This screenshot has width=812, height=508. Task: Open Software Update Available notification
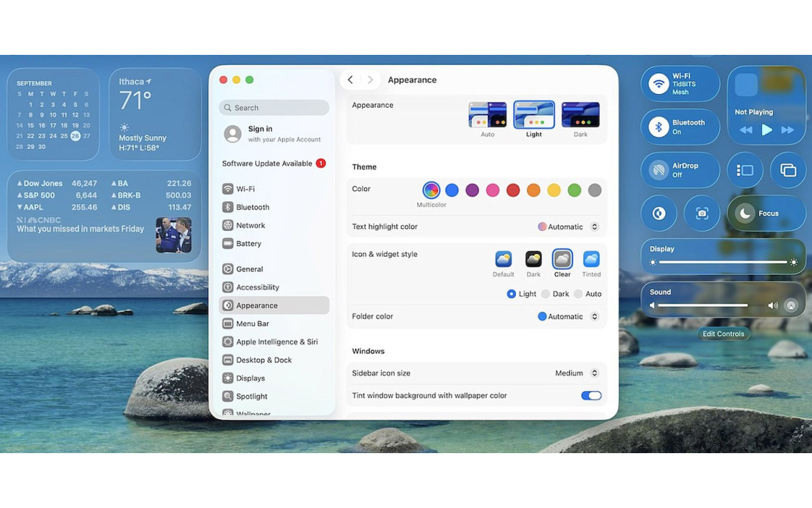click(273, 163)
